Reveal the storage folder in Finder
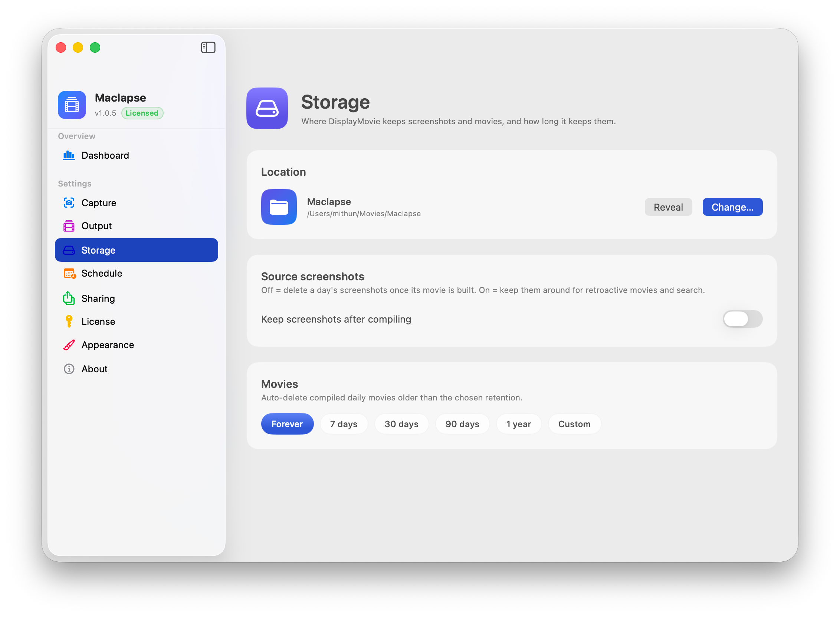 click(668, 207)
